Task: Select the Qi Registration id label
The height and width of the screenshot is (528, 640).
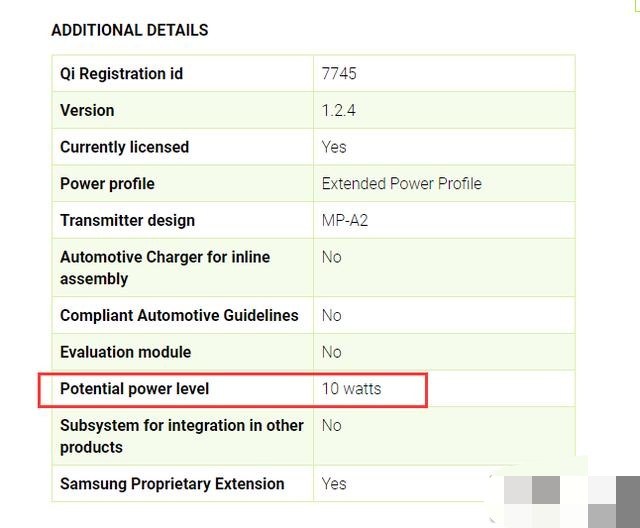Action: (121, 74)
